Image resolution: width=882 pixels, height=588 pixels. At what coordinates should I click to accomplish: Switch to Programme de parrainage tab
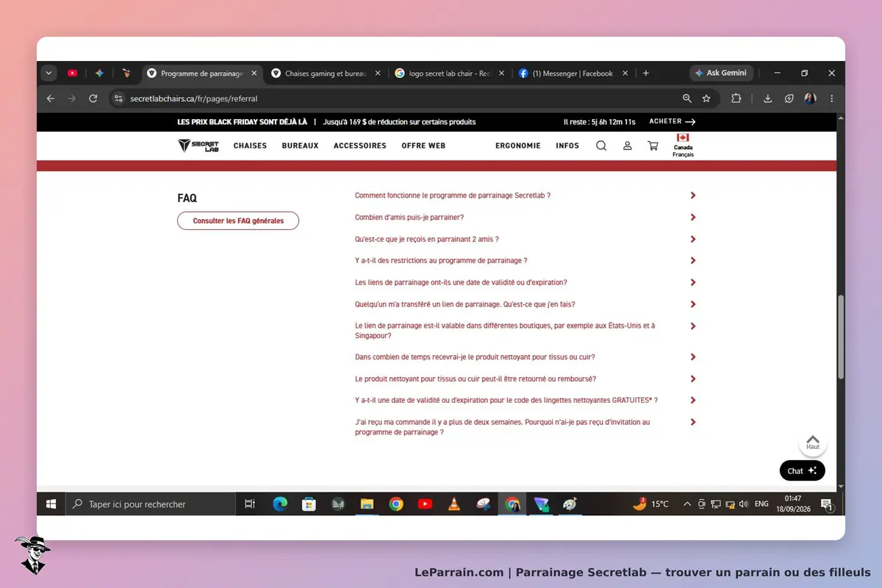[x=201, y=73]
